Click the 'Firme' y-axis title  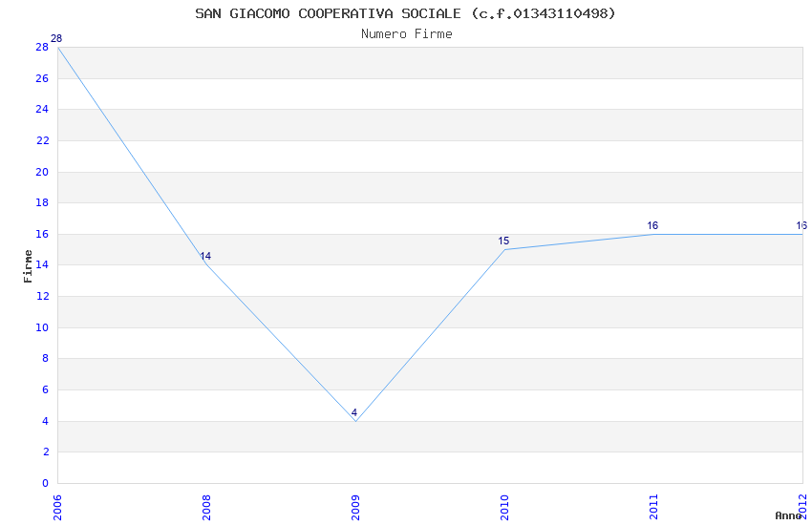[x=28, y=266]
